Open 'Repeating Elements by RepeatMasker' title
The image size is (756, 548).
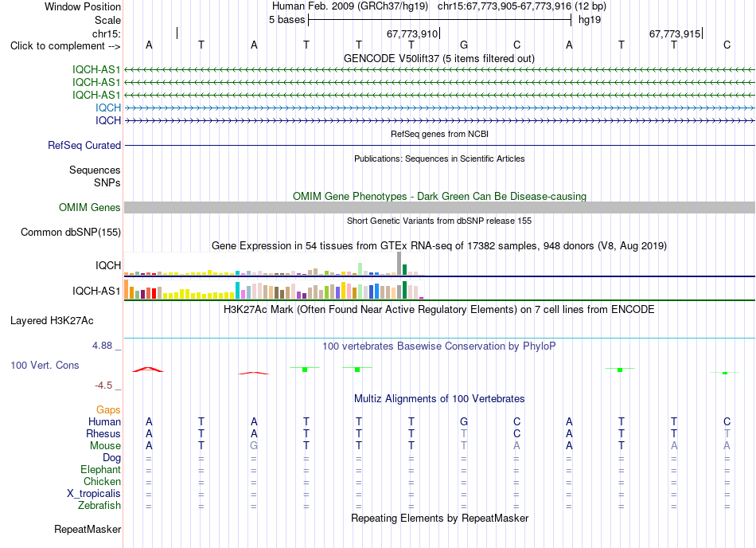(x=439, y=518)
